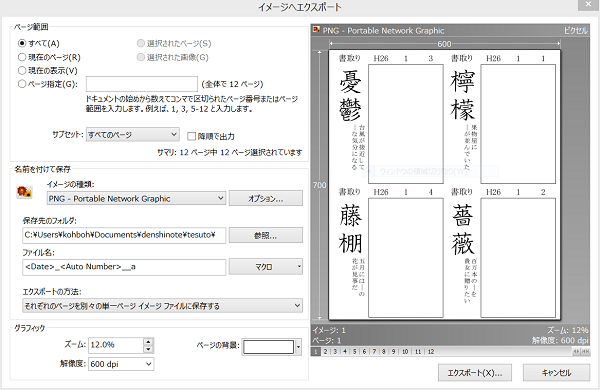Switch preview to page tab 11
600x390 pixels.
pos(418,351)
